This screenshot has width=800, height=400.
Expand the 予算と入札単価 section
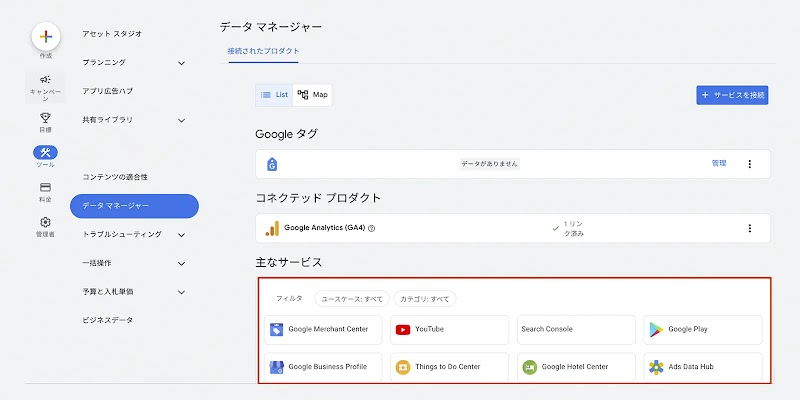182,292
